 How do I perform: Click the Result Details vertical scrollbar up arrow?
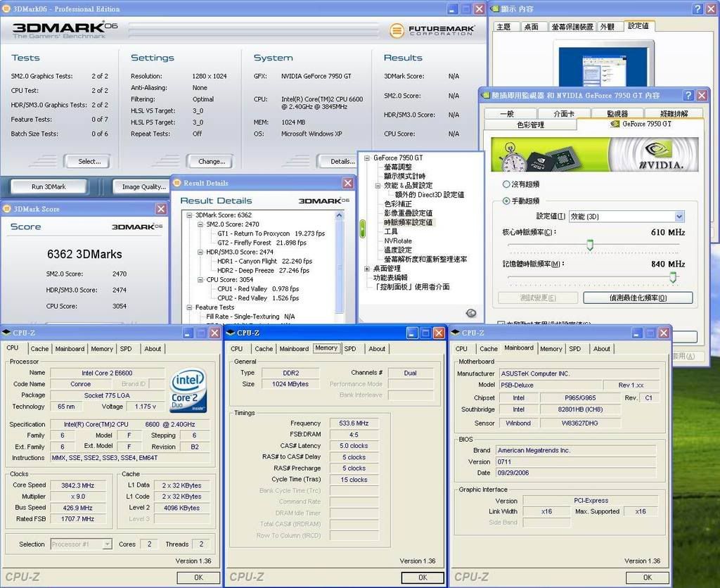(339, 215)
